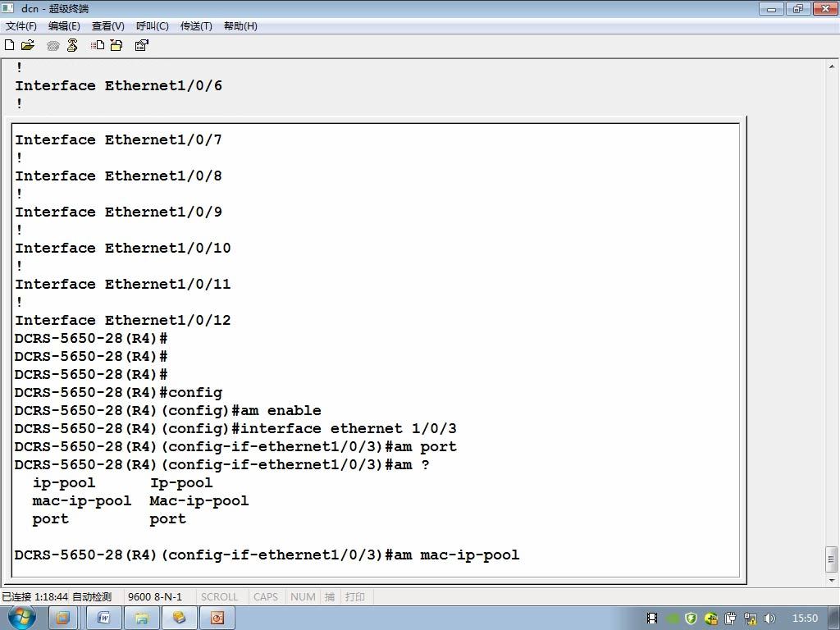840x630 pixels.
Task: Click the scrollbar up arrow
Action: pos(832,66)
